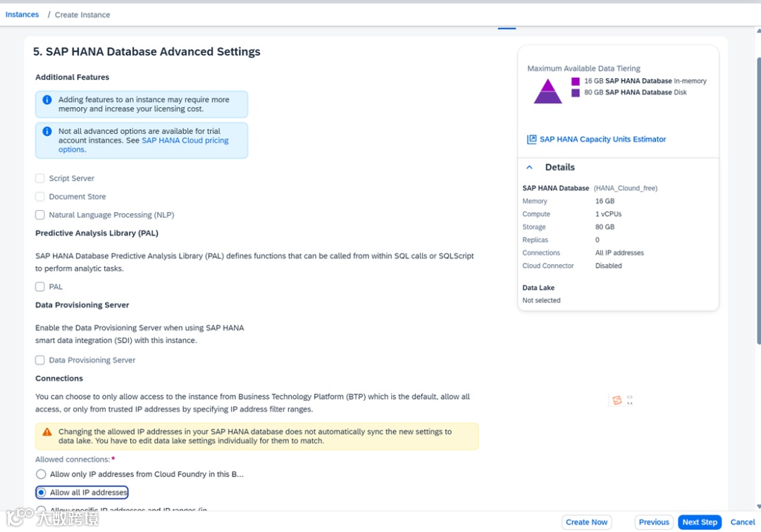Image resolution: width=761 pixels, height=532 pixels.
Task: Click the external-link icon before Capacity Units Estimator
Action: 532,140
